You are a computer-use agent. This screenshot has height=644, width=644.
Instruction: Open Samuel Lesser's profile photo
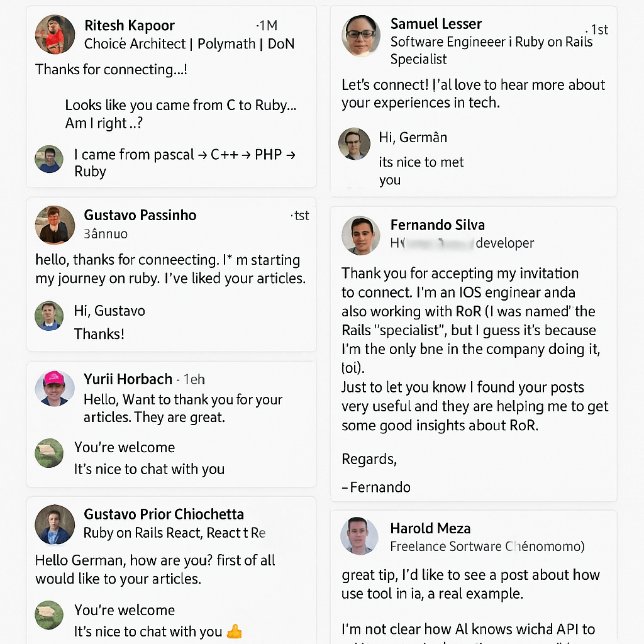(361, 35)
